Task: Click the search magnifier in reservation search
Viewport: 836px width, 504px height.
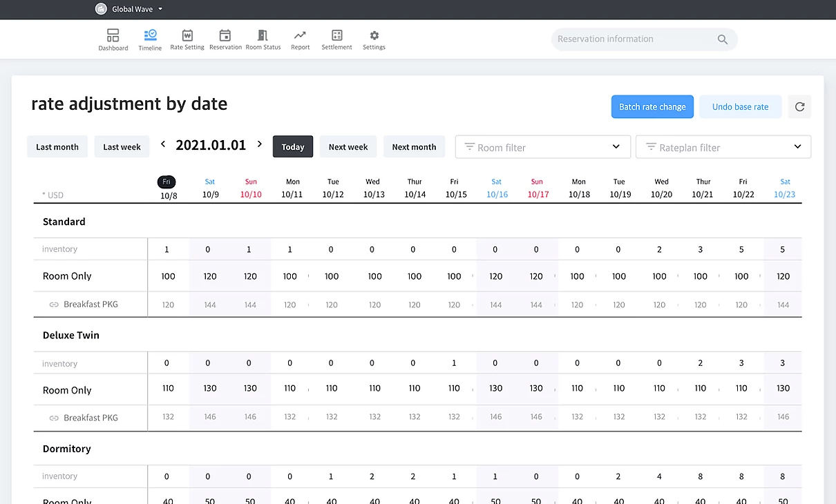Action: pyautogui.click(x=723, y=39)
